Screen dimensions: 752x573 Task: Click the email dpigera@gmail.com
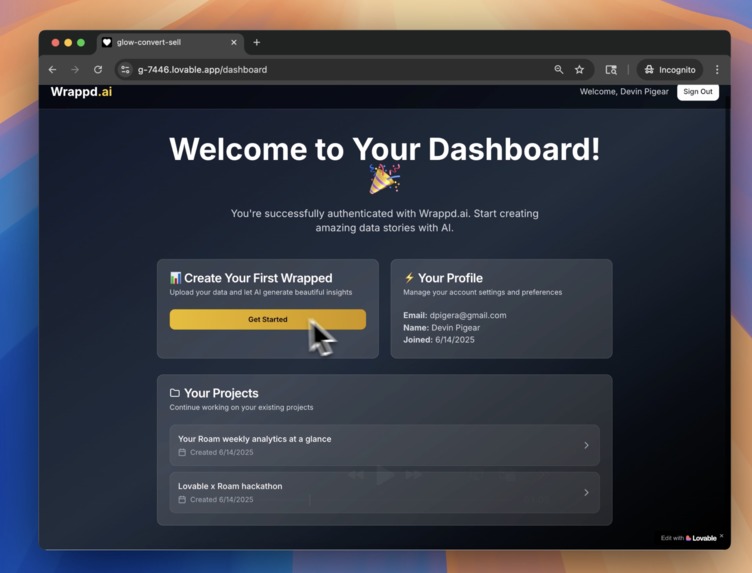(x=468, y=316)
